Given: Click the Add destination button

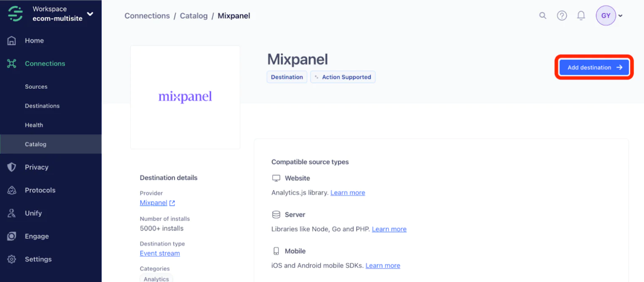Looking at the screenshot, I should pyautogui.click(x=594, y=67).
